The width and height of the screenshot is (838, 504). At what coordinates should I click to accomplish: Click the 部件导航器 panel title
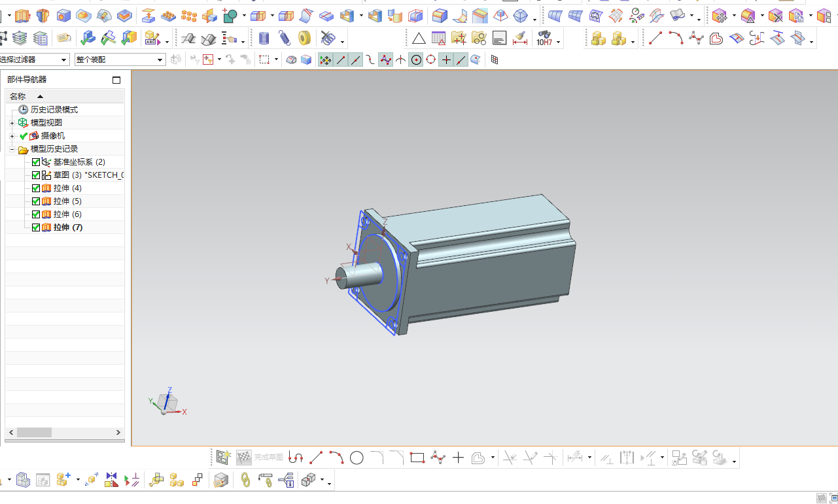(x=27, y=80)
